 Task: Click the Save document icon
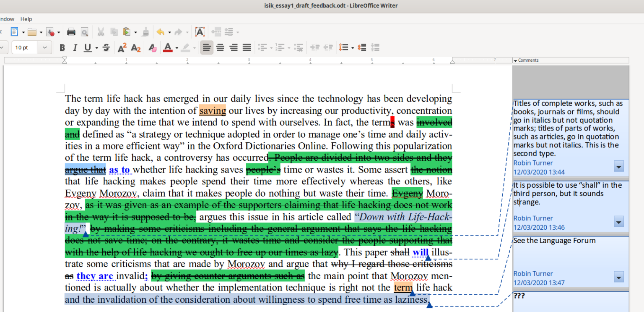pyautogui.click(x=51, y=32)
